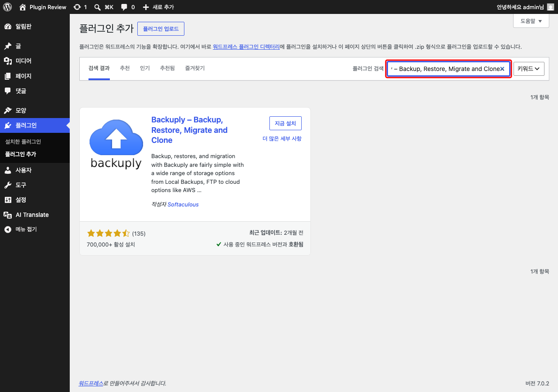This screenshot has height=392, width=558.
Task: Click the 버전 7.0.2 footer text
Action: click(538, 383)
